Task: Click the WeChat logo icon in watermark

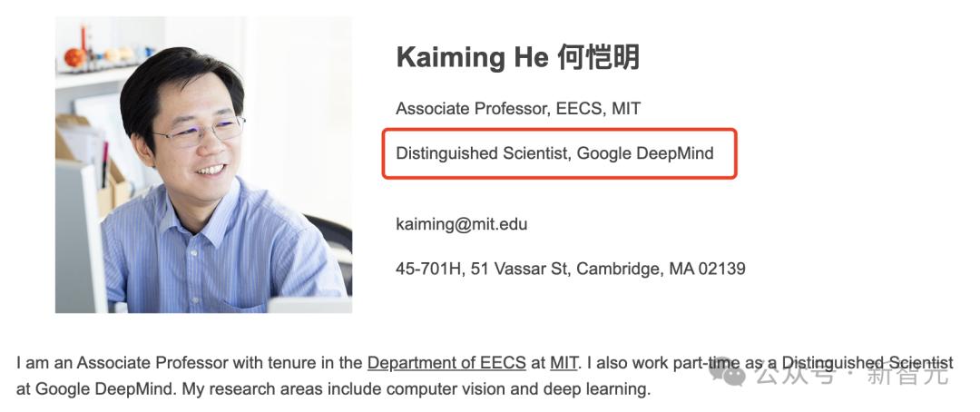Action: coord(728,375)
